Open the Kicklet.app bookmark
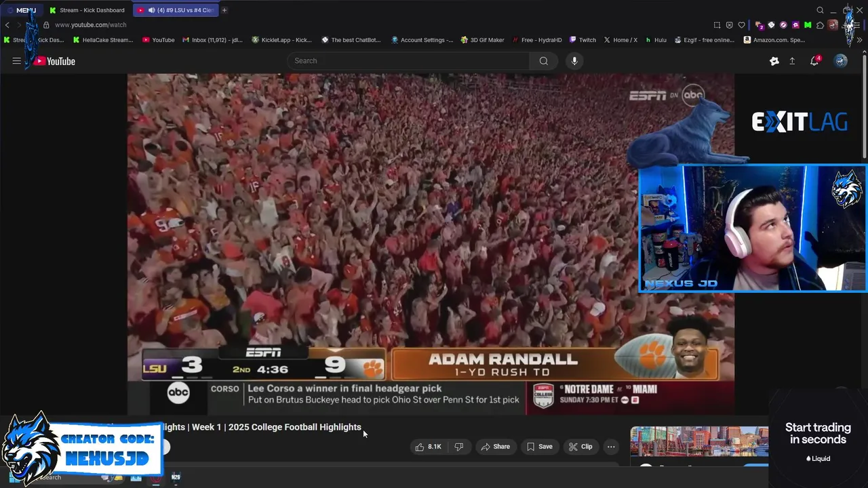The image size is (868, 488). point(281,40)
